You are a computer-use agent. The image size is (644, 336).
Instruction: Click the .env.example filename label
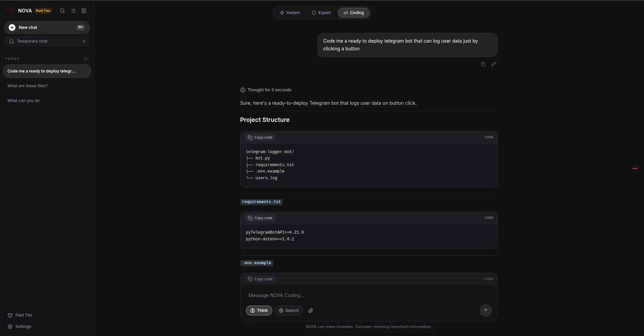pos(257,263)
